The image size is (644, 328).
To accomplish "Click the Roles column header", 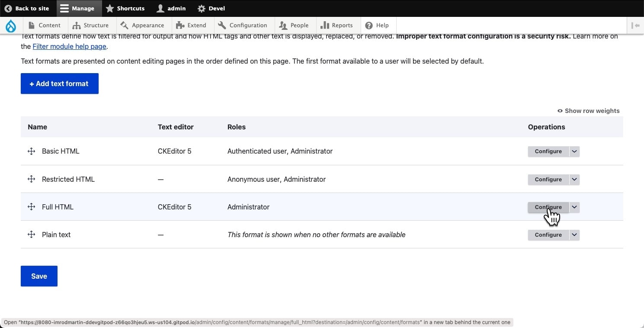I will pos(237,127).
